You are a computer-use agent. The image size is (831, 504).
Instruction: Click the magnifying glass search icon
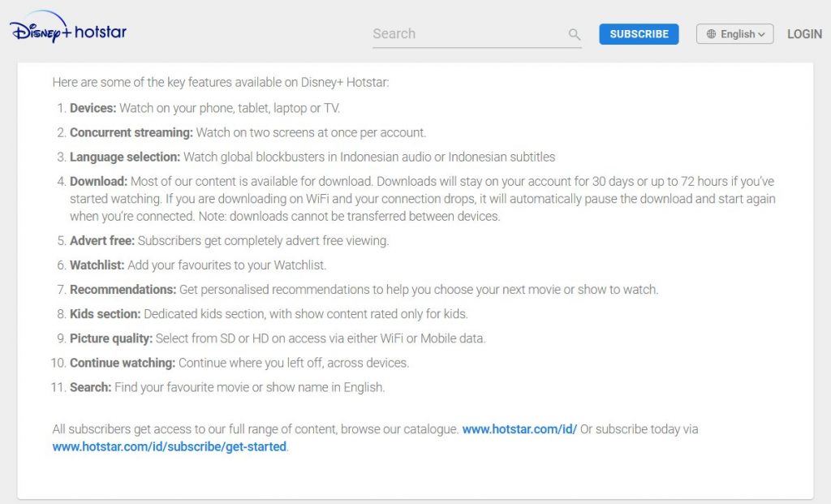click(574, 34)
